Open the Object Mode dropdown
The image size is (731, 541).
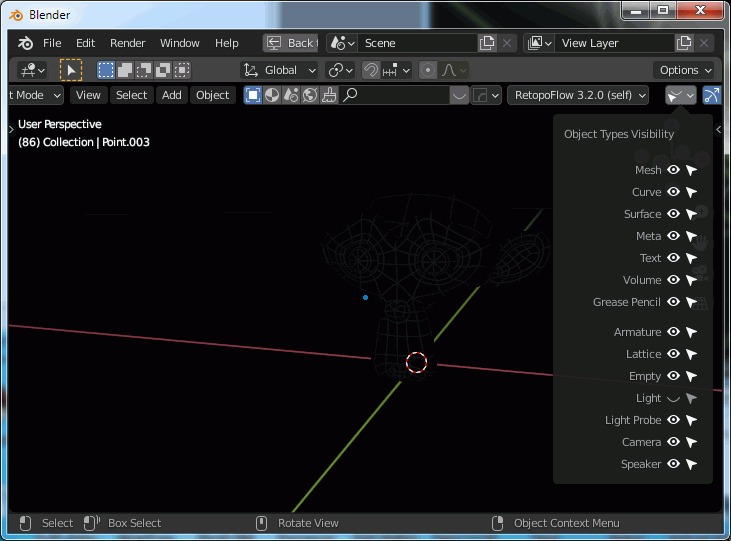[35, 95]
